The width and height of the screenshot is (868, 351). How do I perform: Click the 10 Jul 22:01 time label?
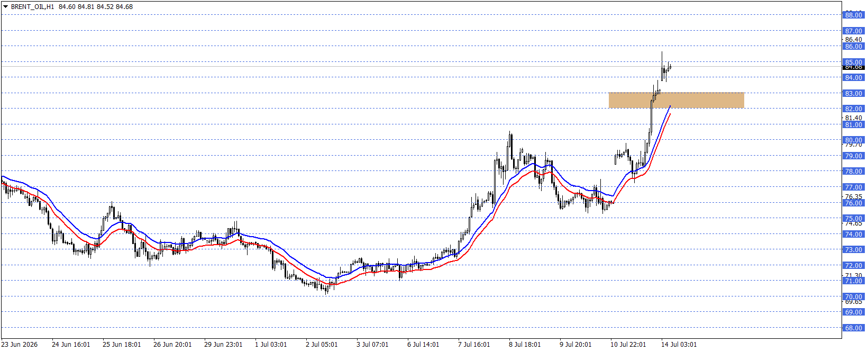coord(628,345)
